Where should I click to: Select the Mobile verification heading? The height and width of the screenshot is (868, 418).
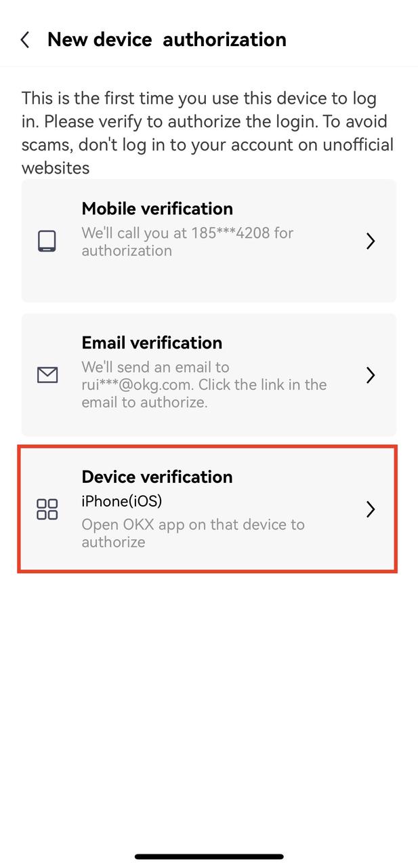tap(157, 208)
